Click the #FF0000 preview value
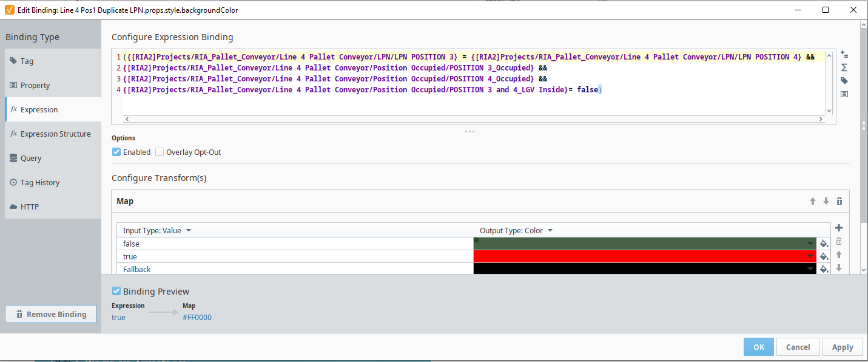 [197, 317]
